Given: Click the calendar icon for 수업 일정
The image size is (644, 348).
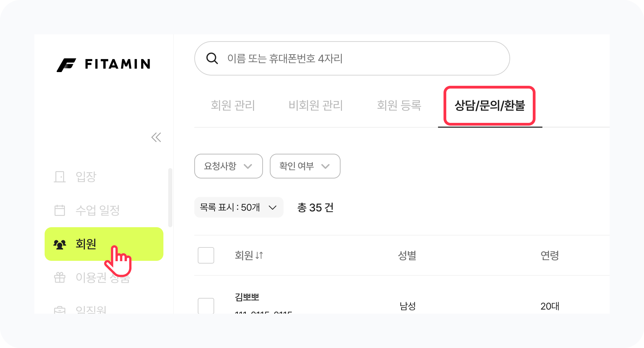Looking at the screenshot, I should click(x=60, y=210).
